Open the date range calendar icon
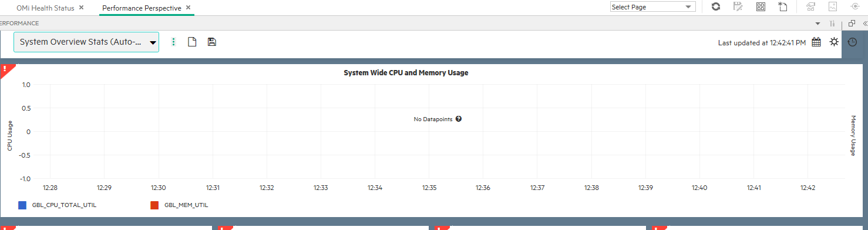 816,42
